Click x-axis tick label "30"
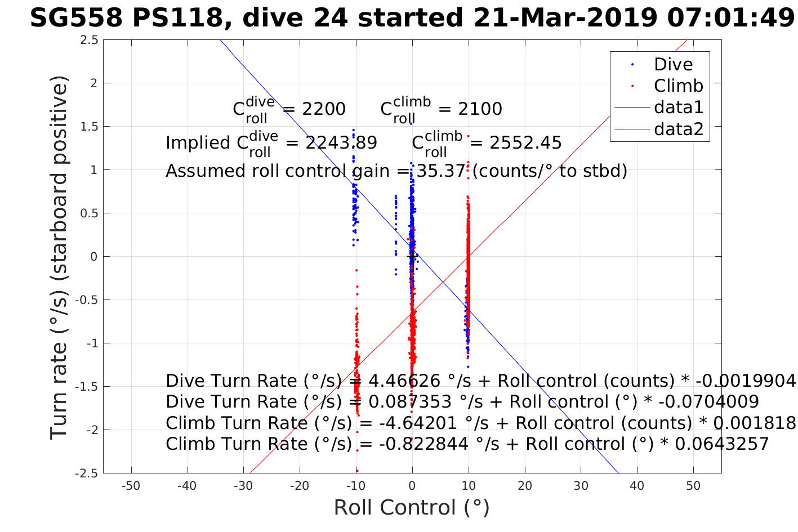Image resolution: width=798 pixels, height=532 pixels. [x=581, y=486]
